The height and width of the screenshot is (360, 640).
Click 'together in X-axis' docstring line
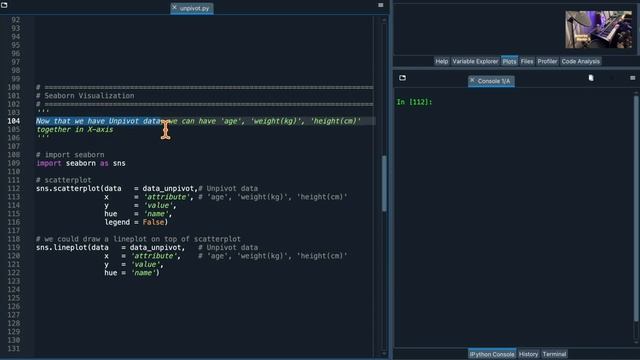pyautogui.click(x=75, y=129)
